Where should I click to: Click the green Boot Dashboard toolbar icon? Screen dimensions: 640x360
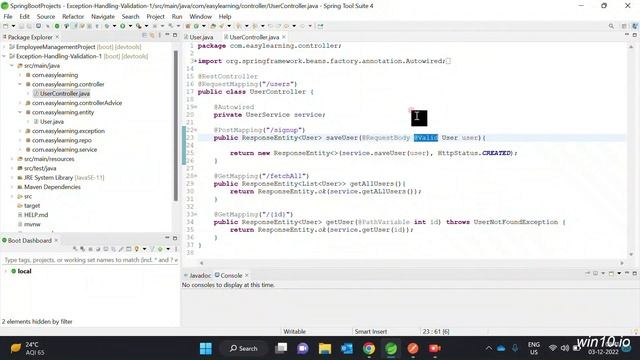(57, 26)
